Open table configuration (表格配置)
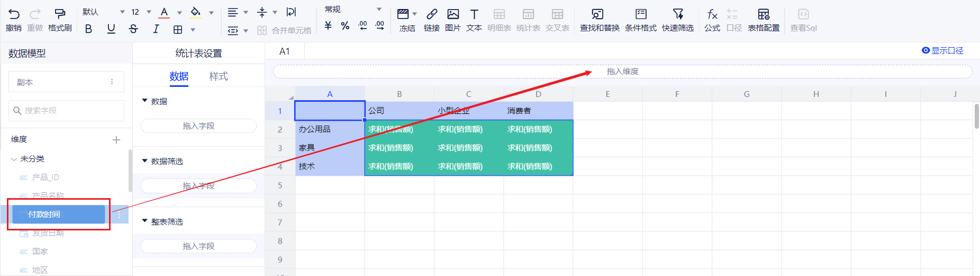 [763, 14]
